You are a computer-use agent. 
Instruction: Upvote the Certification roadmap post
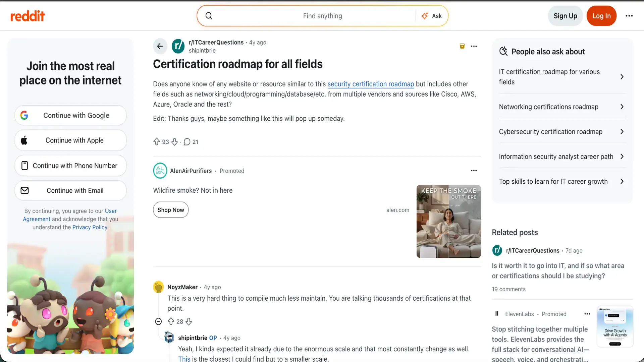157,142
